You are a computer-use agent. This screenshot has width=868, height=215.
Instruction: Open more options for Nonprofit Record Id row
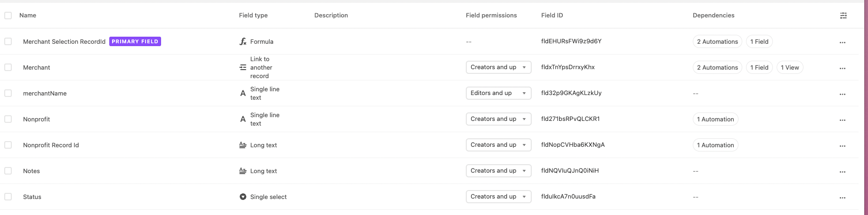point(843,146)
